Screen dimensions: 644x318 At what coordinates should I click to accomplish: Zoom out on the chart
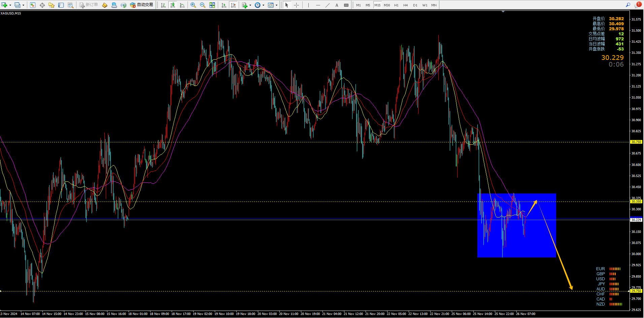click(203, 5)
